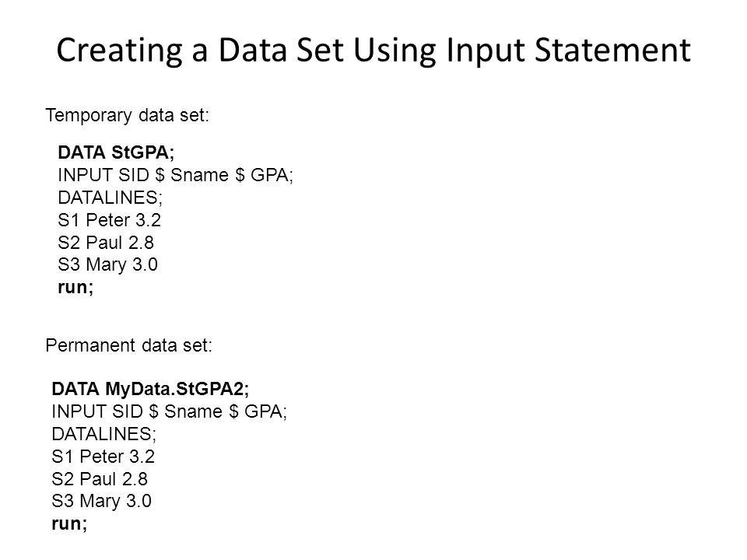Click the 'DATA MyData.StGPA2;' line
The height and width of the screenshot is (560, 747).
pos(150,389)
